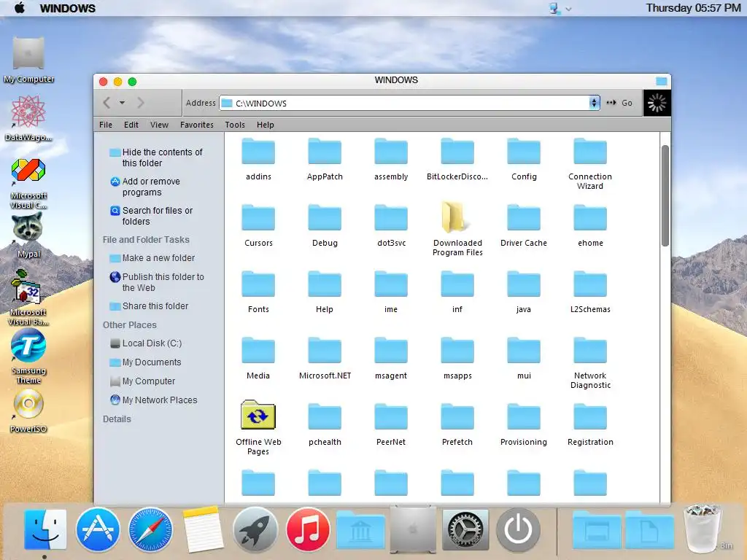747x560 pixels.
Task: Open the Mac Pro tower dock icon
Action: pyautogui.click(x=413, y=529)
